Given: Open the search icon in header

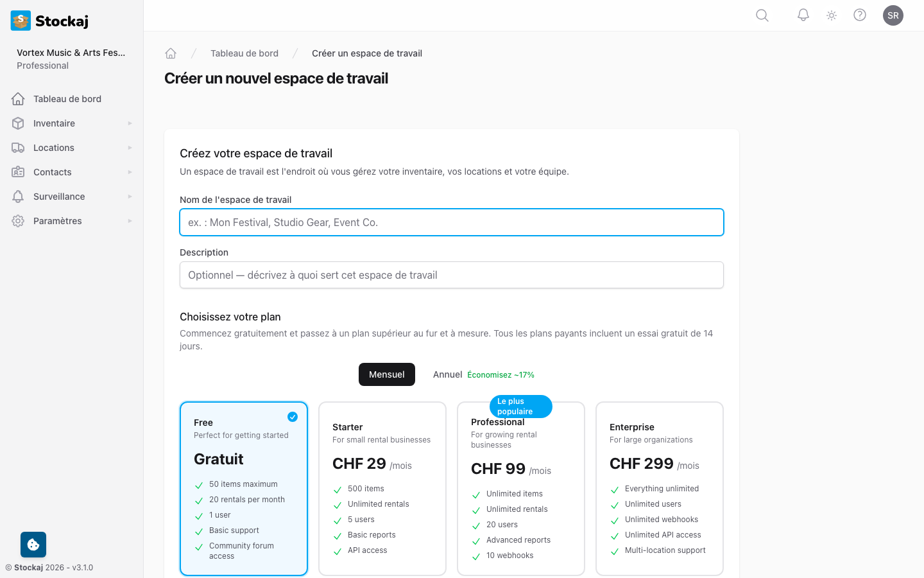Looking at the screenshot, I should [x=762, y=15].
